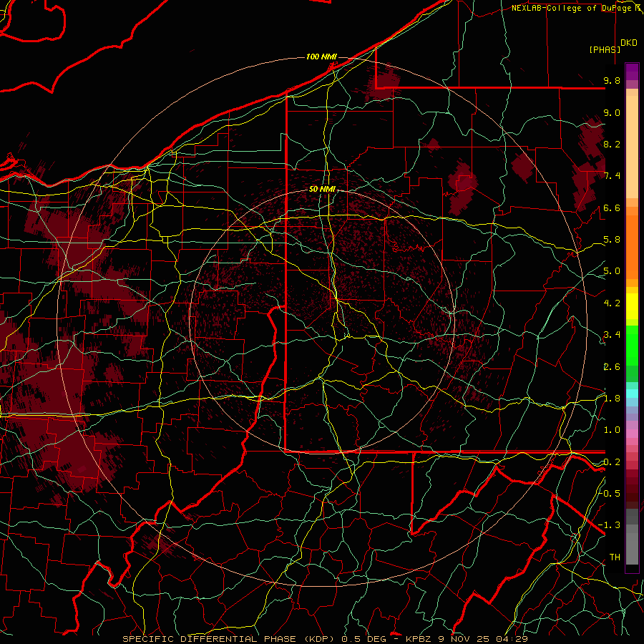Click the cyan band of the color scale
This screenshot has height=644, width=644.
(632, 393)
